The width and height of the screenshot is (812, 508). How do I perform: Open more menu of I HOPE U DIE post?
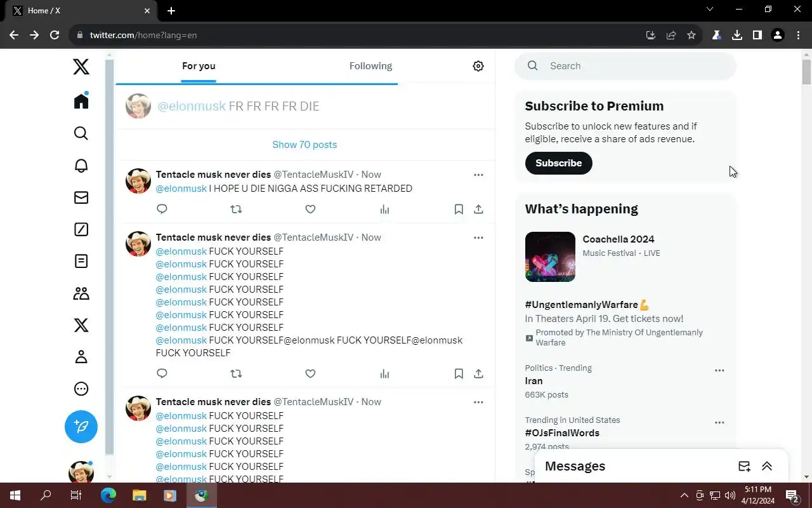pos(478,175)
